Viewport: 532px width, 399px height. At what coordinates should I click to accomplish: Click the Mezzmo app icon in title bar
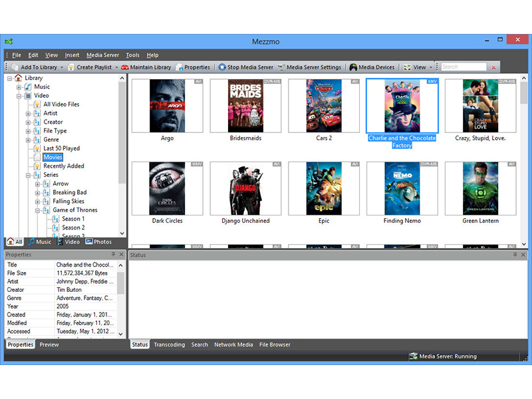[9, 41]
